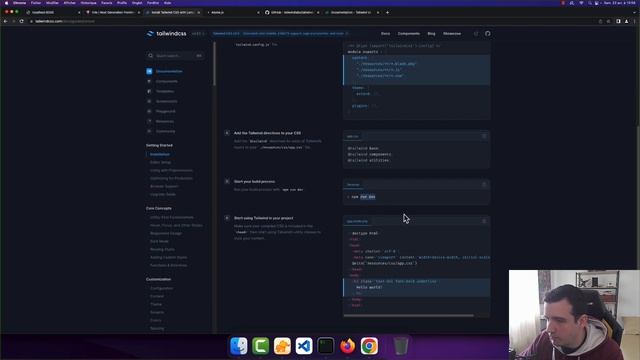Image resolution: width=640 pixels, height=360 pixels.
Task: Open Firefox from the Dock
Action: (x=347, y=346)
